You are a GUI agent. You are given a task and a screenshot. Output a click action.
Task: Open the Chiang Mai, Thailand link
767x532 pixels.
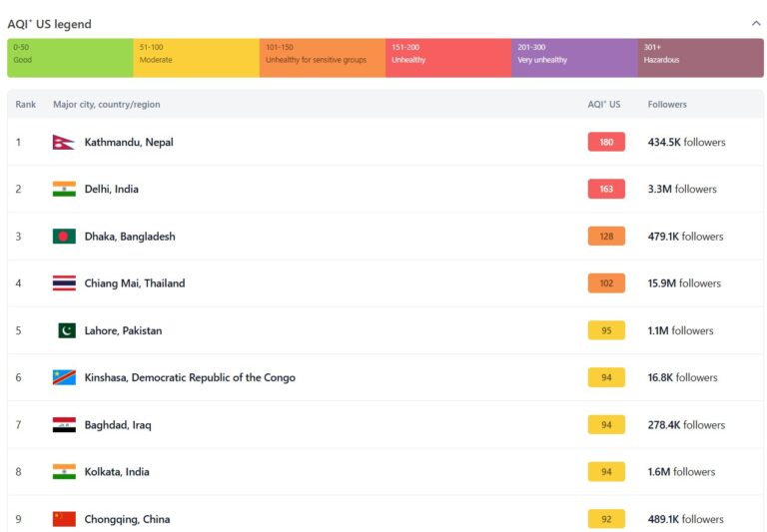pyautogui.click(x=135, y=283)
